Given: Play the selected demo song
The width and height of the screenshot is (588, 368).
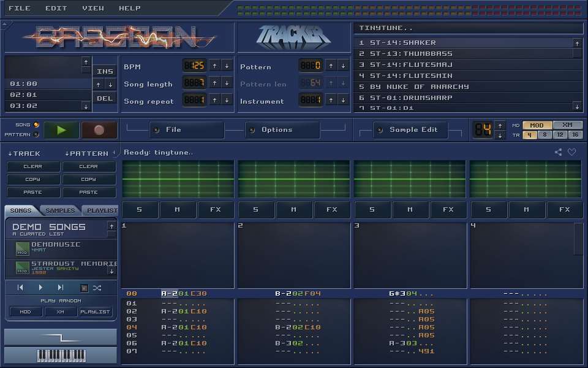Looking at the screenshot, I should pyautogui.click(x=40, y=288).
